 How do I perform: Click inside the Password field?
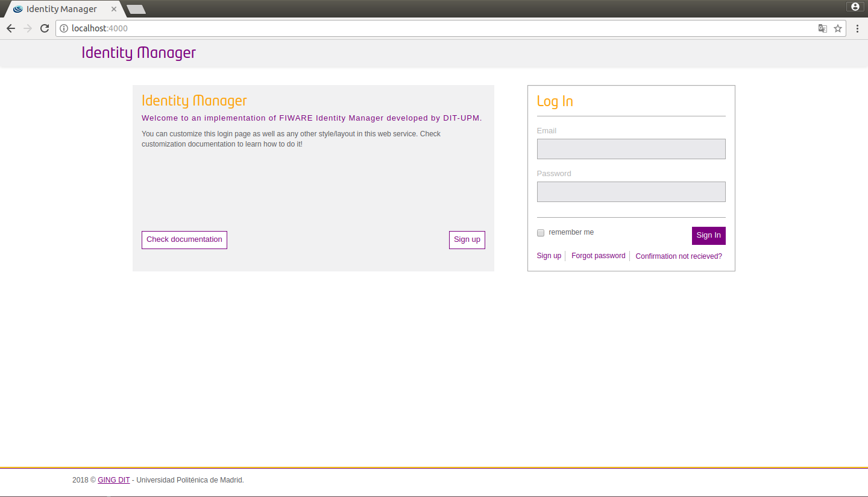click(631, 192)
